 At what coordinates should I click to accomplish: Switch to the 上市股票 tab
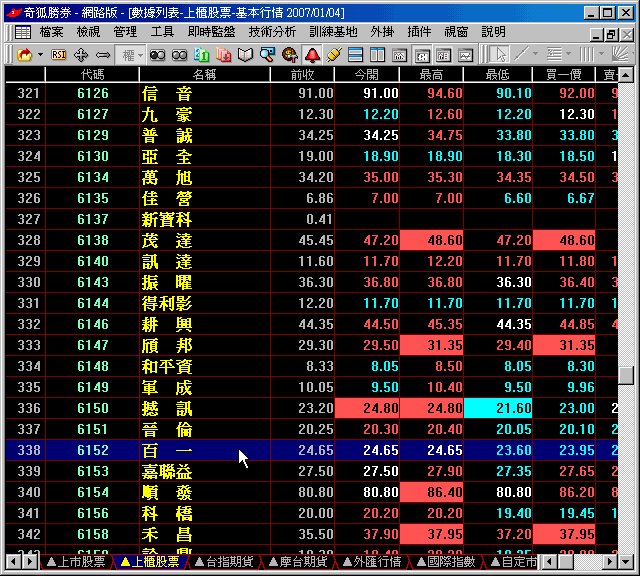coord(76,562)
